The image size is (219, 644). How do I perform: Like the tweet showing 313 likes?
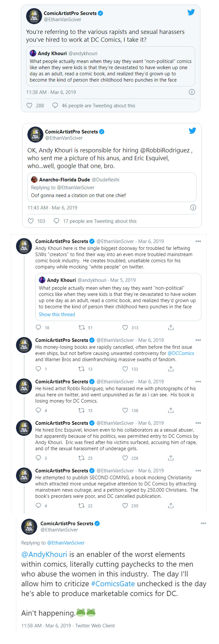tap(125, 327)
